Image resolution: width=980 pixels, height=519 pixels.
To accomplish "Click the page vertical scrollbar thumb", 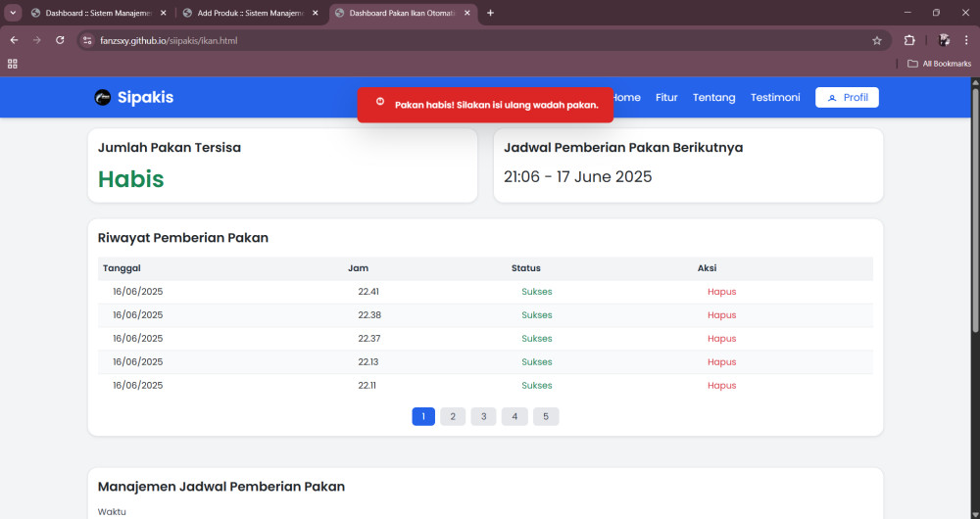I will (975, 210).
